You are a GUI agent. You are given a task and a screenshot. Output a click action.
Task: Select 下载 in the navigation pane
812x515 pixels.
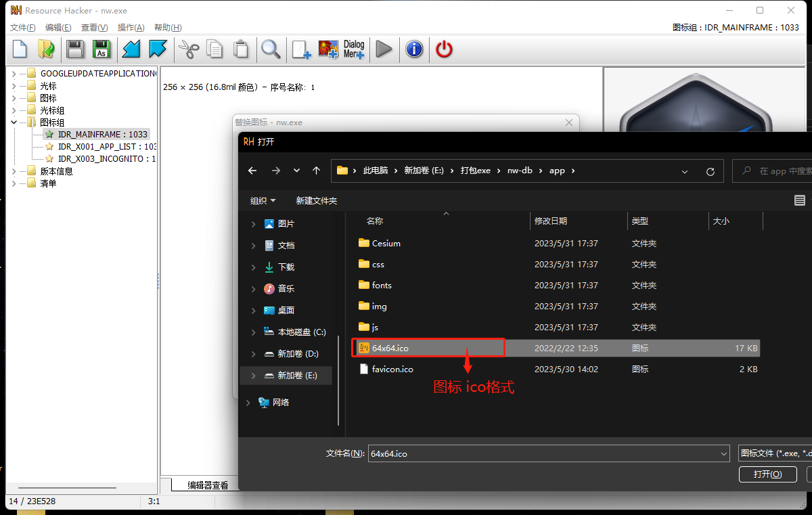[286, 267]
